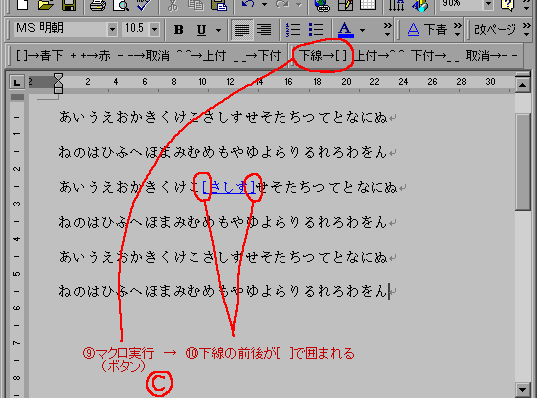Run the ++→赤 macro button
The image size is (537, 398).
click(x=90, y=55)
